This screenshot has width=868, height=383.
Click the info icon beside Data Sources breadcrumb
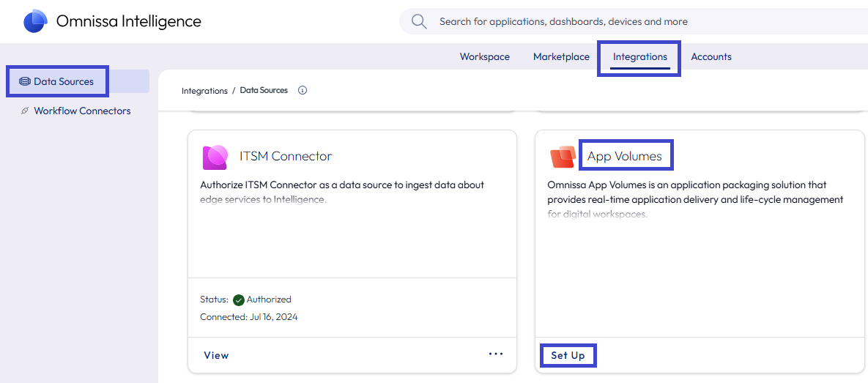pos(303,90)
